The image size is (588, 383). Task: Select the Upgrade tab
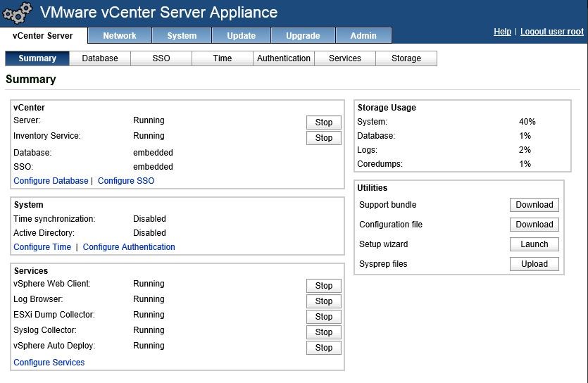[x=303, y=36]
